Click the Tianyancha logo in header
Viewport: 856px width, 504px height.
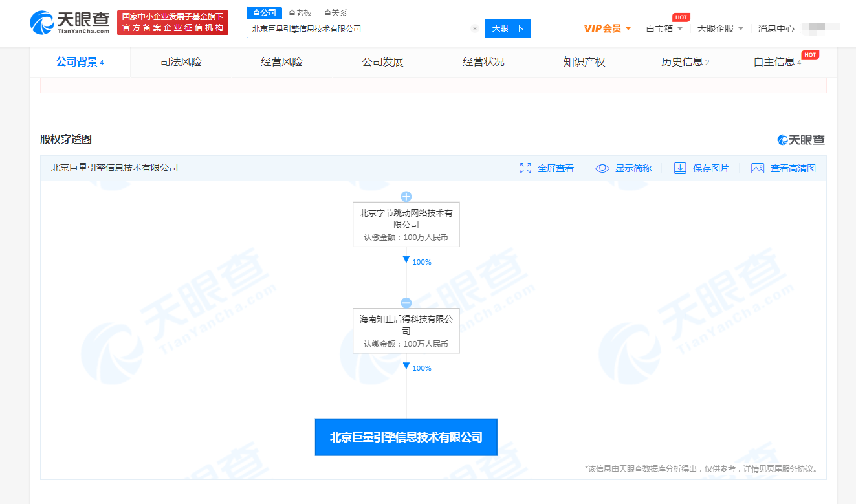tap(70, 23)
